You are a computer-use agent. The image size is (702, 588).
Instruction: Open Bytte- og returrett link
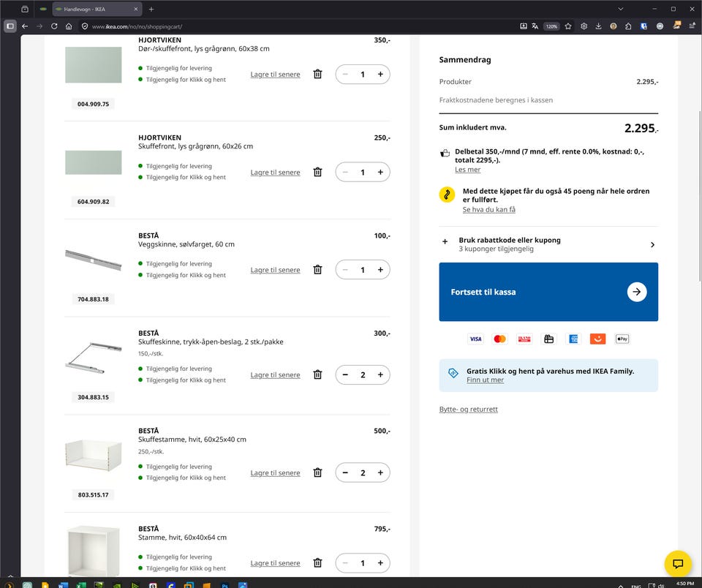point(468,410)
